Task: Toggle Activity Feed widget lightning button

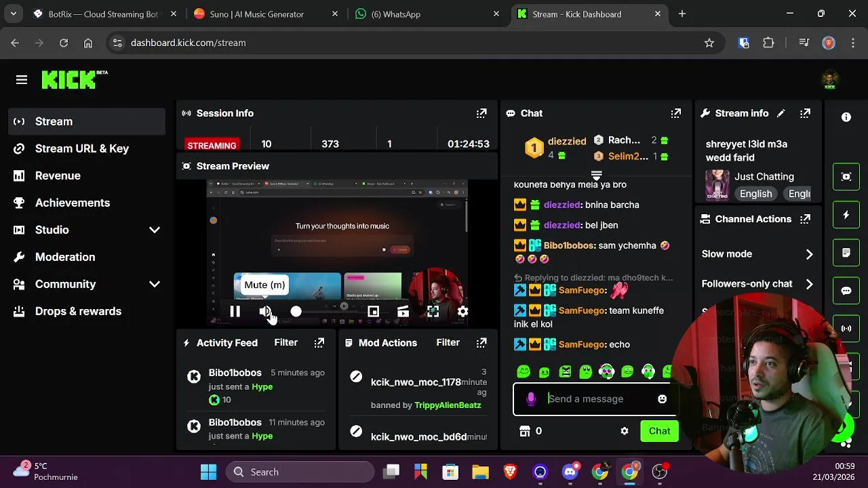Action: (846, 215)
